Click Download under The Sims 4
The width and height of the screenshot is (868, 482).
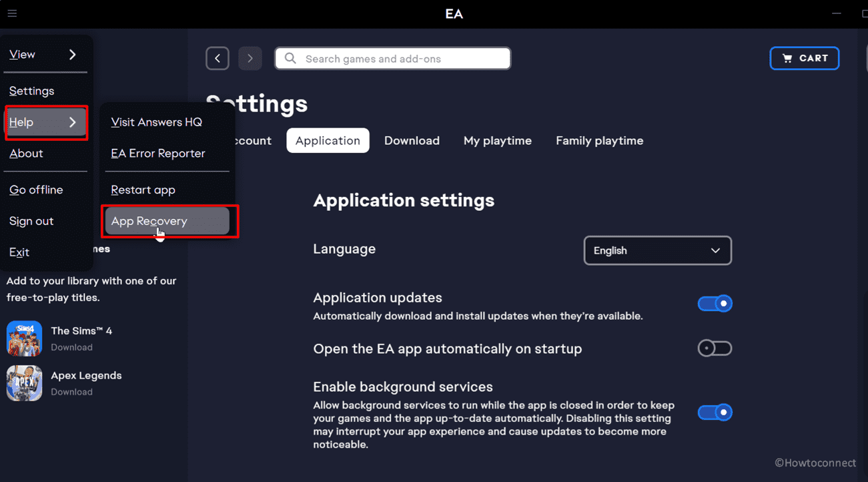(x=71, y=347)
